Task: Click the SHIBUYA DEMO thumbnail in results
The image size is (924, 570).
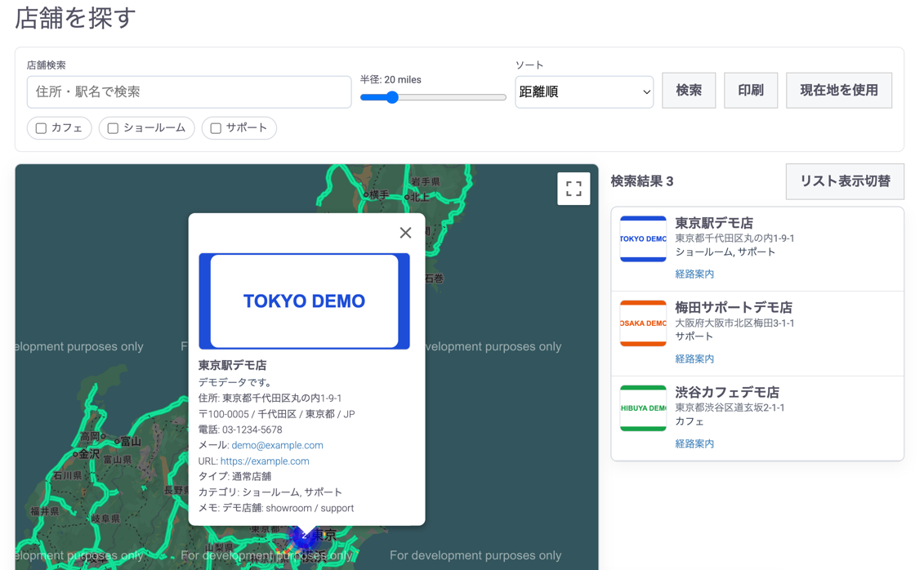Action: pyautogui.click(x=643, y=408)
